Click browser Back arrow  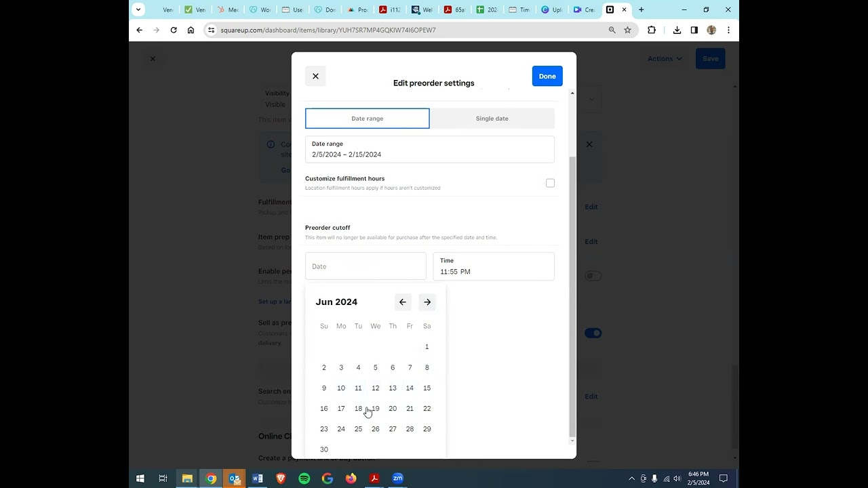pos(139,30)
